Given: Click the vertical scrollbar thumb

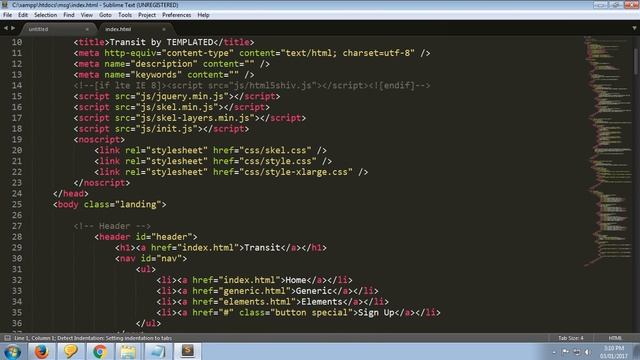Looking at the screenshot, I should point(636,61).
